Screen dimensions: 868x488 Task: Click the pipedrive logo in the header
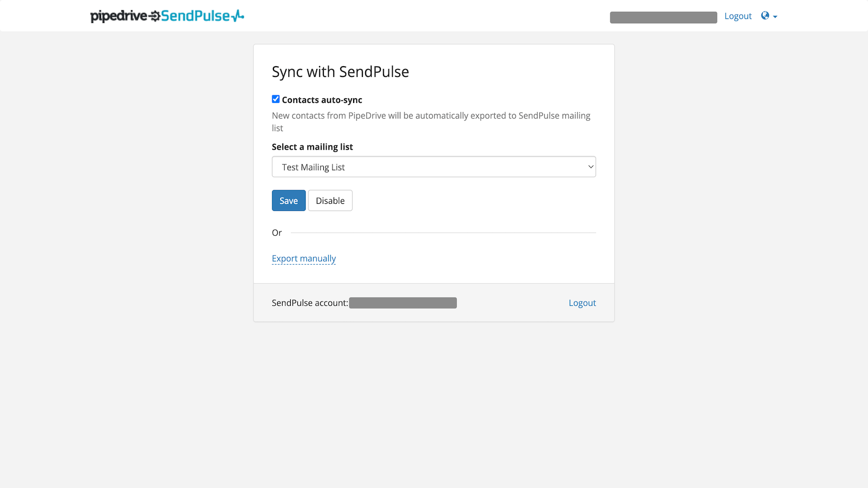[x=118, y=16]
